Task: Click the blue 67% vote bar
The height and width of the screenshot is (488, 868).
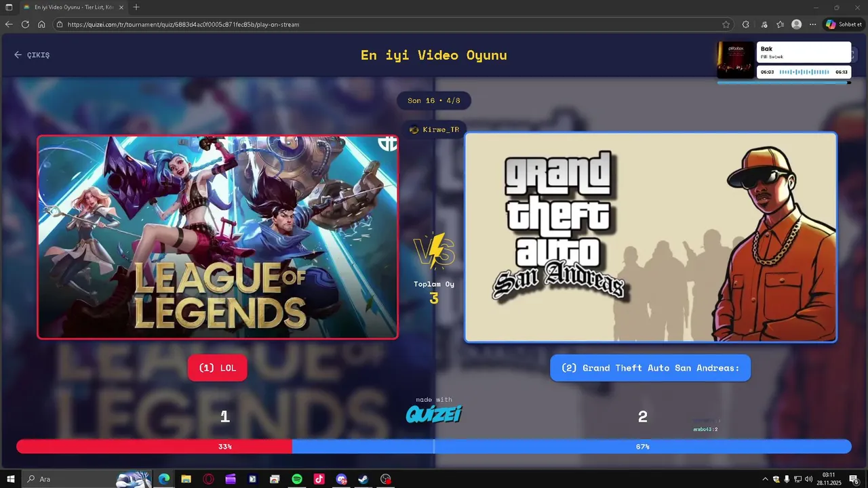Action: tap(572, 447)
